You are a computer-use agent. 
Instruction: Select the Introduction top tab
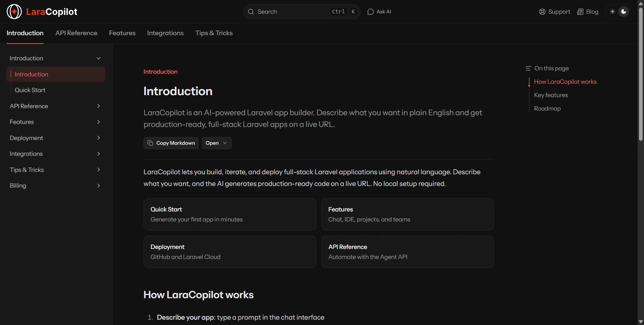pyautogui.click(x=25, y=33)
